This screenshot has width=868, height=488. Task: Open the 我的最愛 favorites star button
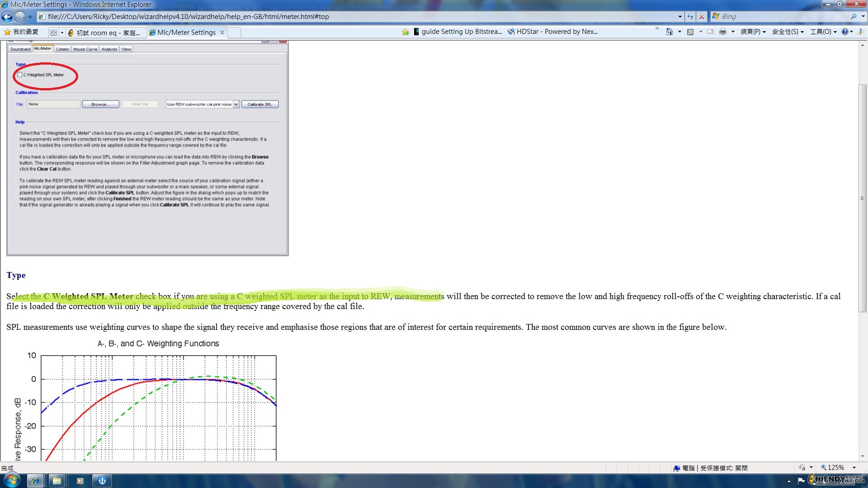21,32
